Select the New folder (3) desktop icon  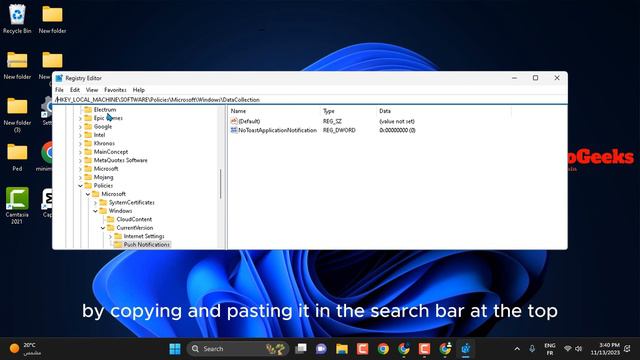point(17,116)
